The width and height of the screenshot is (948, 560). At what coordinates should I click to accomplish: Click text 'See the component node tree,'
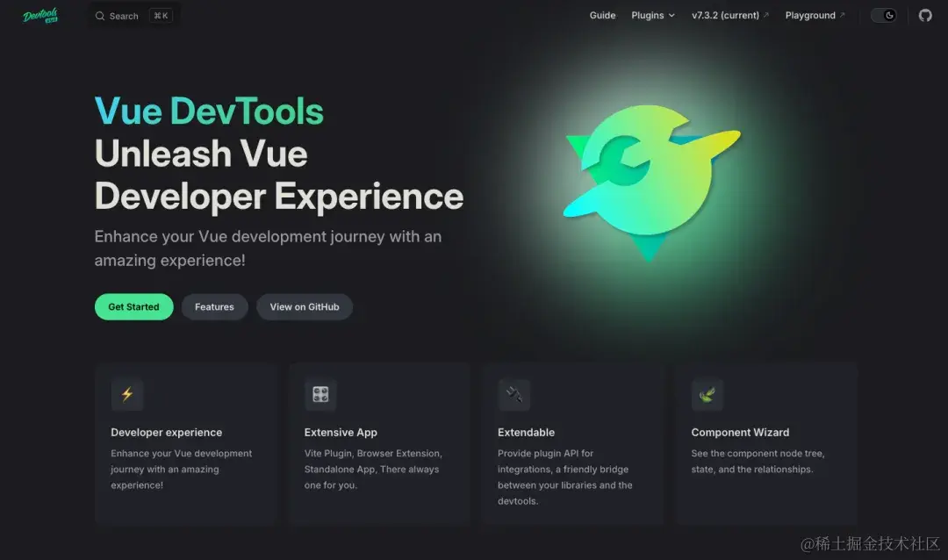tap(758, 454)
